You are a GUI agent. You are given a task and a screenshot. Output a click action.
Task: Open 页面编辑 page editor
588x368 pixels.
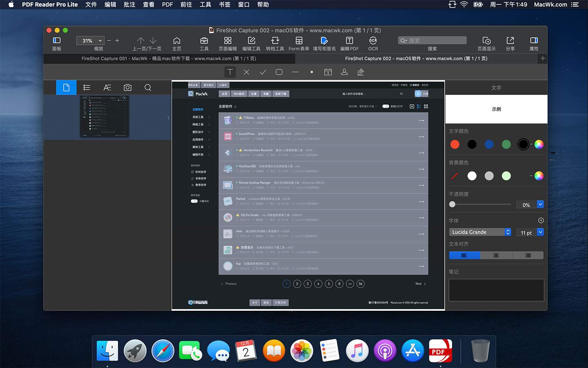pos(228,40)
